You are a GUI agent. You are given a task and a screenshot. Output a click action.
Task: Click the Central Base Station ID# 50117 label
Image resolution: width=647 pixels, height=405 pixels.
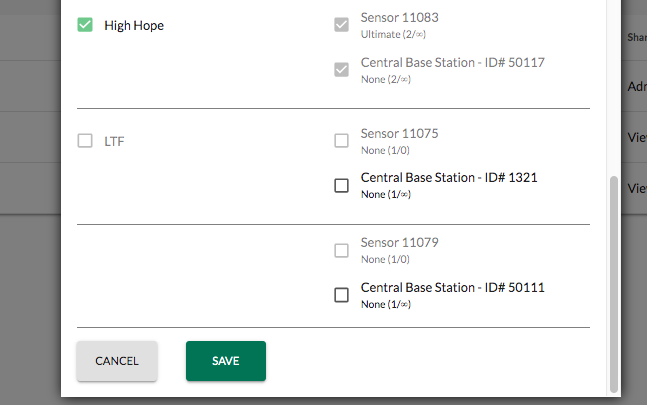coord(453,62)
